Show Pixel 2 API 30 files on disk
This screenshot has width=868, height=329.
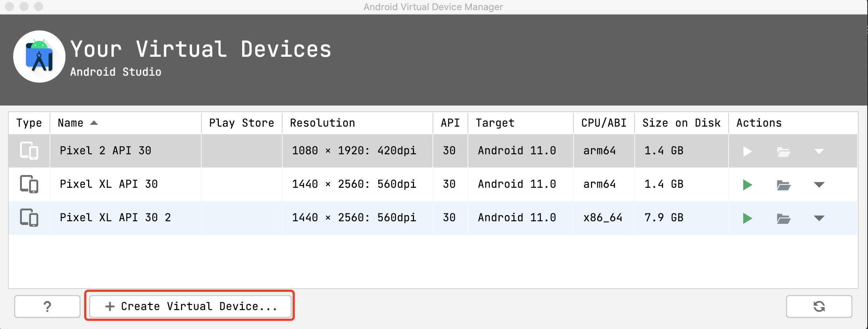click(x=783, y=151)
